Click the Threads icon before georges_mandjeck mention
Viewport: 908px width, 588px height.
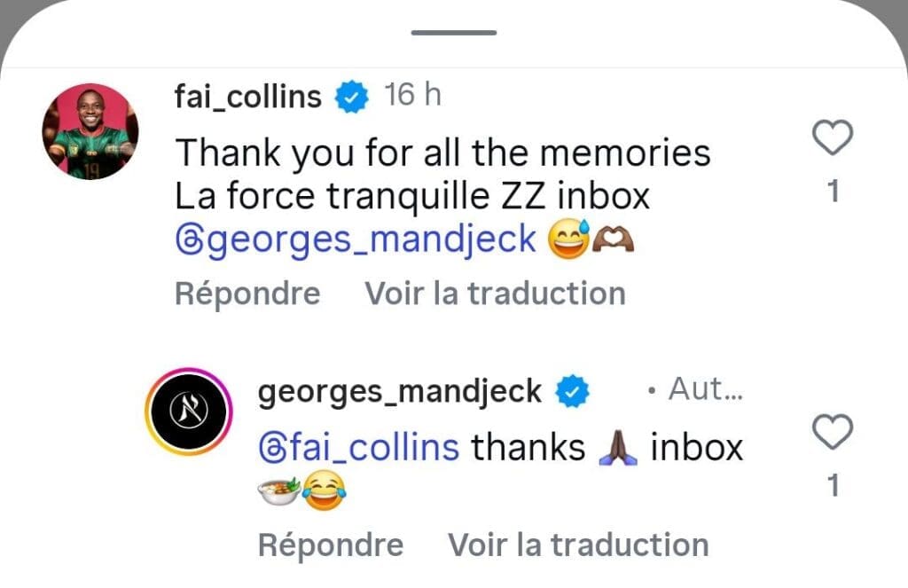click(x=188, y=239)
